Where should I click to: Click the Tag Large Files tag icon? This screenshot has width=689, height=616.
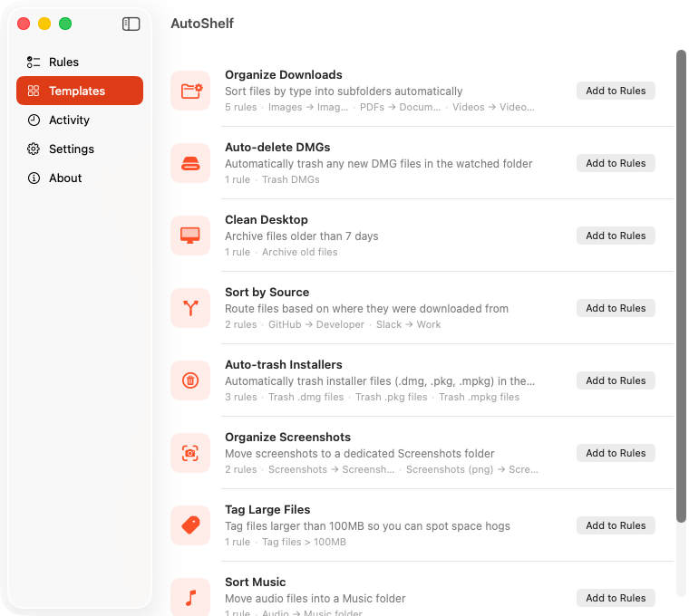pyautogui.click(x=190, y=525)
